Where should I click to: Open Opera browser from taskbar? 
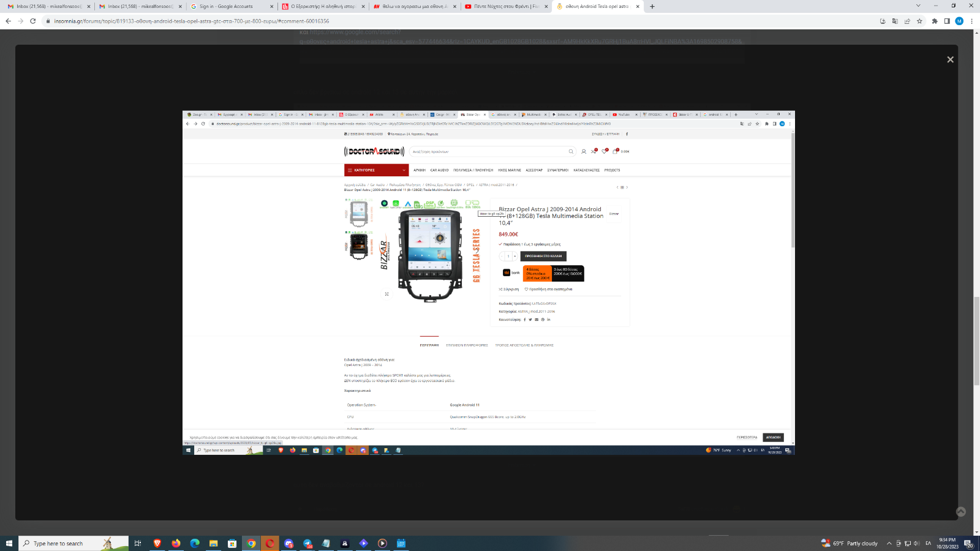pyautogui.click(x=269, y=543)
